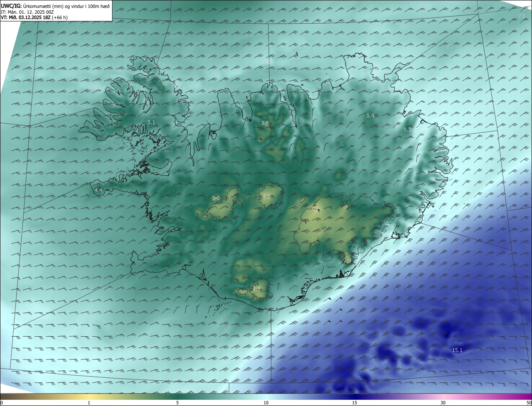Click the 5.3 value in east Iceland
This screenshot has height=406, width=532.
tap(407, 130)
